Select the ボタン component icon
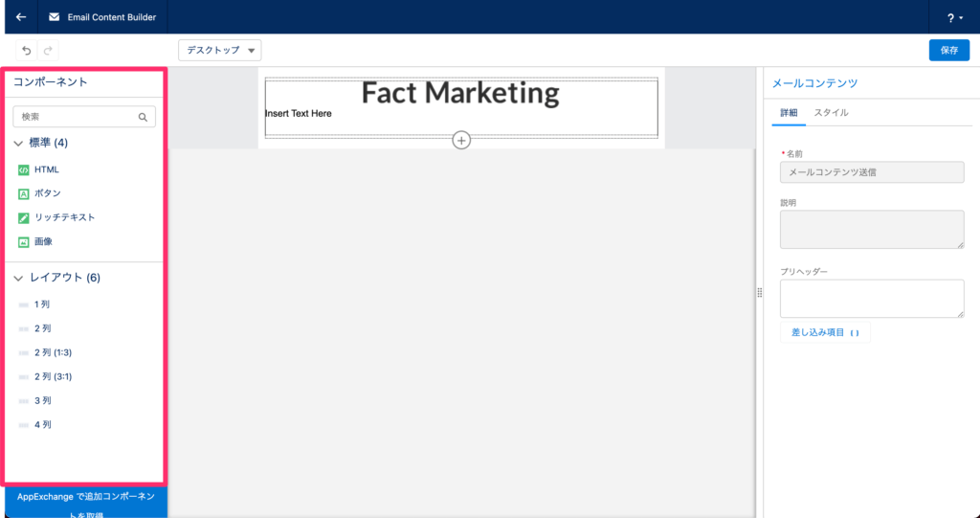Image resolution: width=980 pixels, height=518 pixels. (24, 193)
